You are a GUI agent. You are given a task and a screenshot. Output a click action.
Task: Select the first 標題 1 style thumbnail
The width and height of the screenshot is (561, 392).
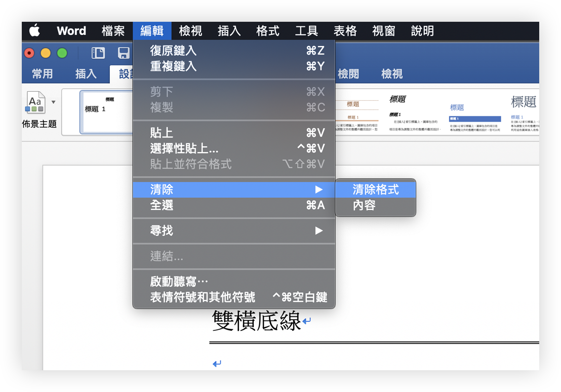[x=106, y=112]
